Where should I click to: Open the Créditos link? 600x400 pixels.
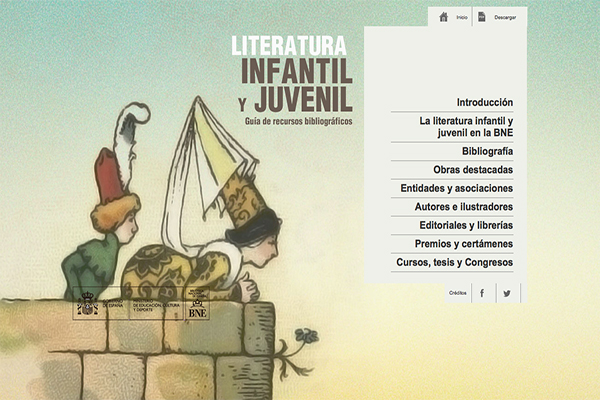coord(458,293)
